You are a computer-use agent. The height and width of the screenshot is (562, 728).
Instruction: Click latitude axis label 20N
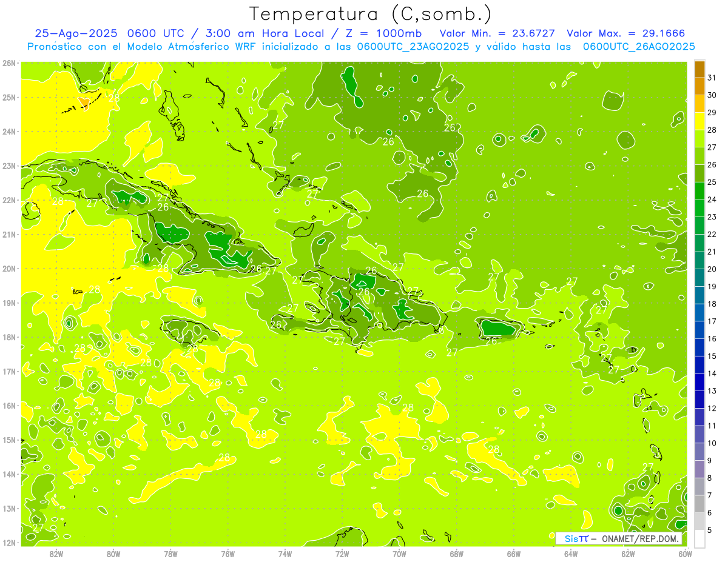8,269
